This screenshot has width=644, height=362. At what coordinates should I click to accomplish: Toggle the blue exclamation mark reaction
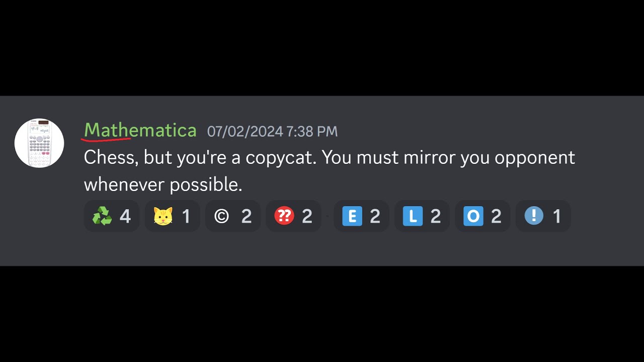tap(543, 216)
